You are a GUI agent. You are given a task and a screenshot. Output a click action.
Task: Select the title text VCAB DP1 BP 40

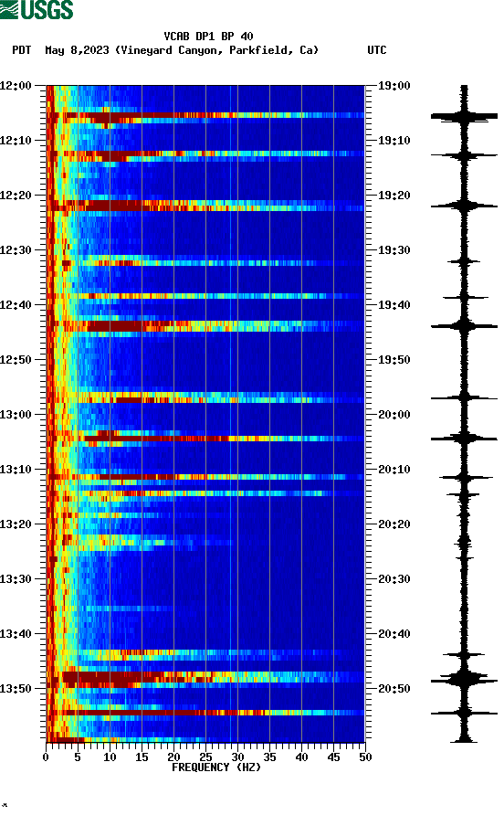pos(208,37)
